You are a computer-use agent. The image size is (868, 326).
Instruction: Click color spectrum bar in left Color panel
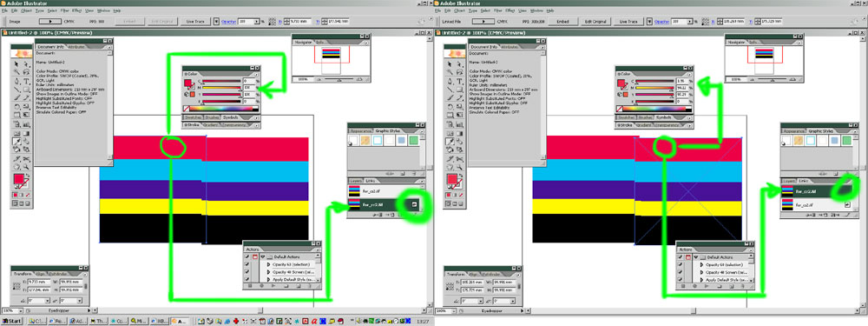click(x=224, y=109)
